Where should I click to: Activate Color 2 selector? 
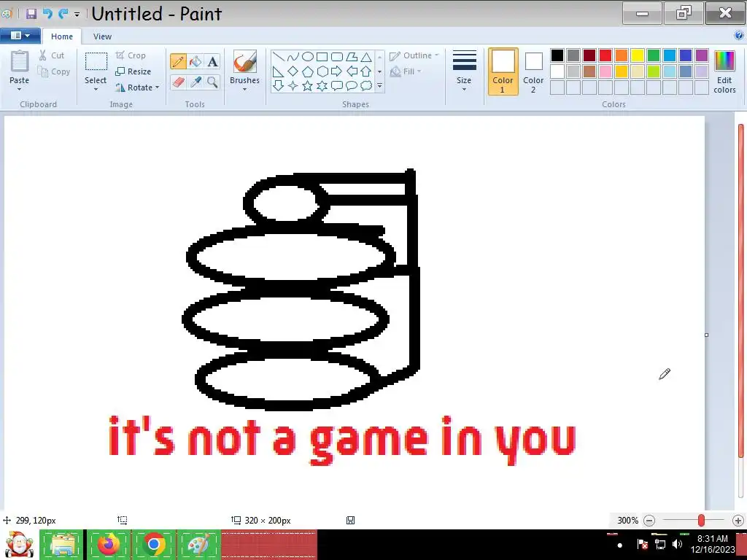(533, 71)
